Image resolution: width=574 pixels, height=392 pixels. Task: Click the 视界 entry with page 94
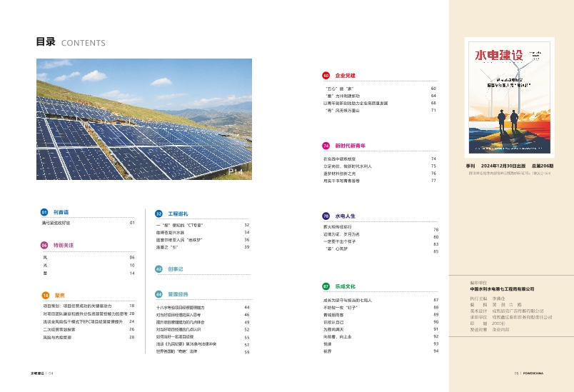(327, 351)
